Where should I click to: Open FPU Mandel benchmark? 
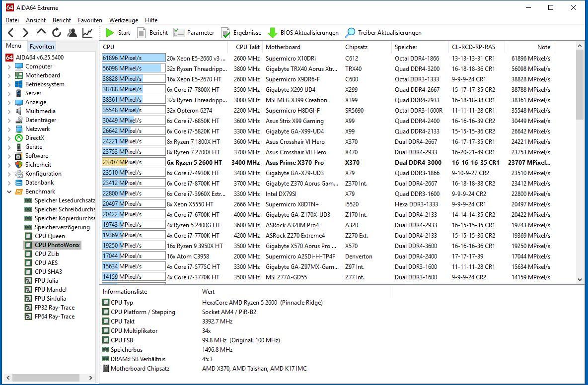click(x=45, y=290)
